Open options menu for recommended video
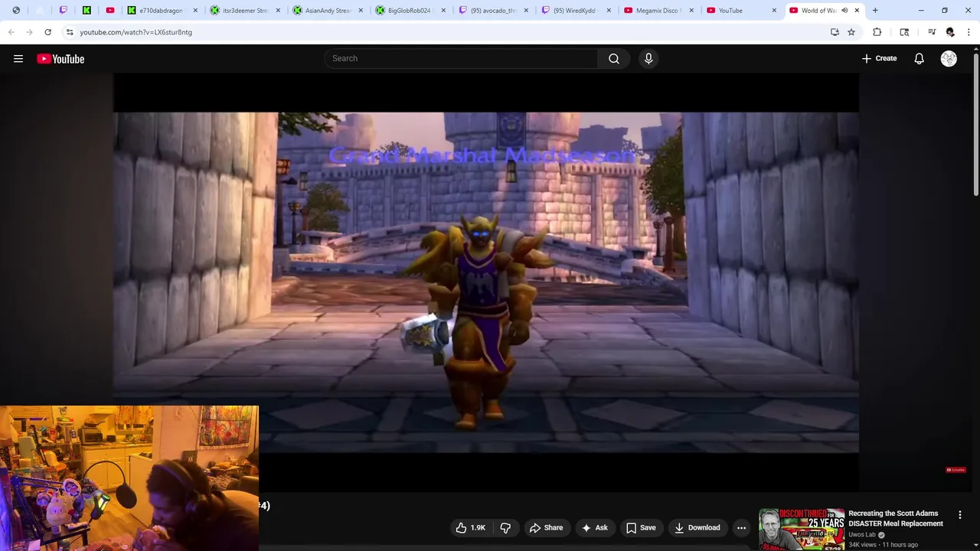 click(959, 515)
